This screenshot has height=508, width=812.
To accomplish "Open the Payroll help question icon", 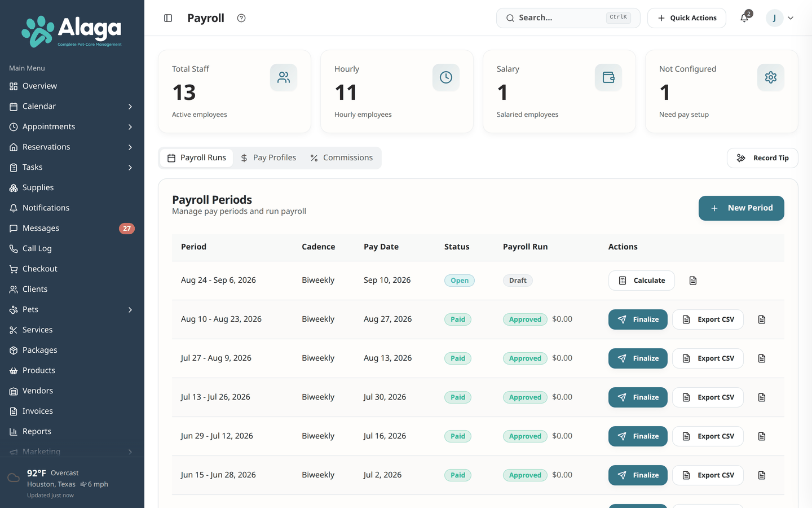I will pos(241,18).
